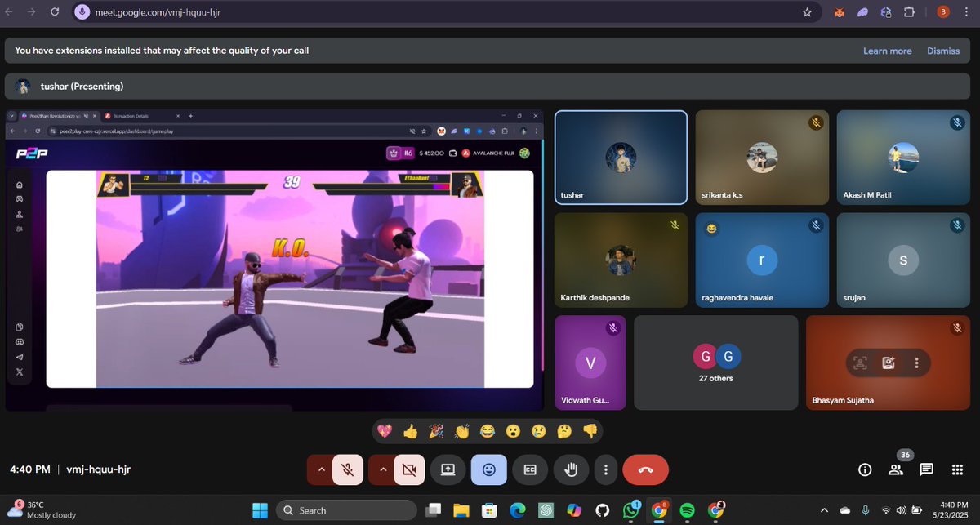Open WhatsApp from the taskbar
Image resolution: width=980 pixels, height=525 pixels.
[631, 510]
